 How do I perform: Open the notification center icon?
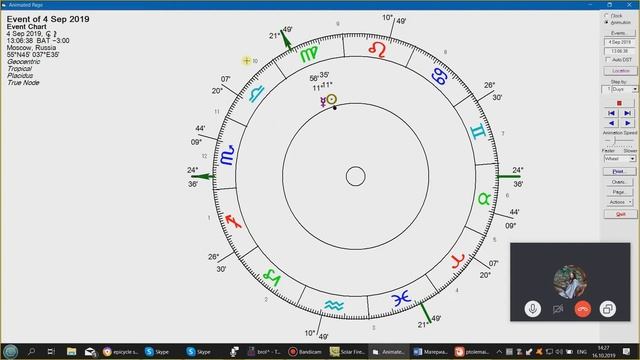pos(627,351)
